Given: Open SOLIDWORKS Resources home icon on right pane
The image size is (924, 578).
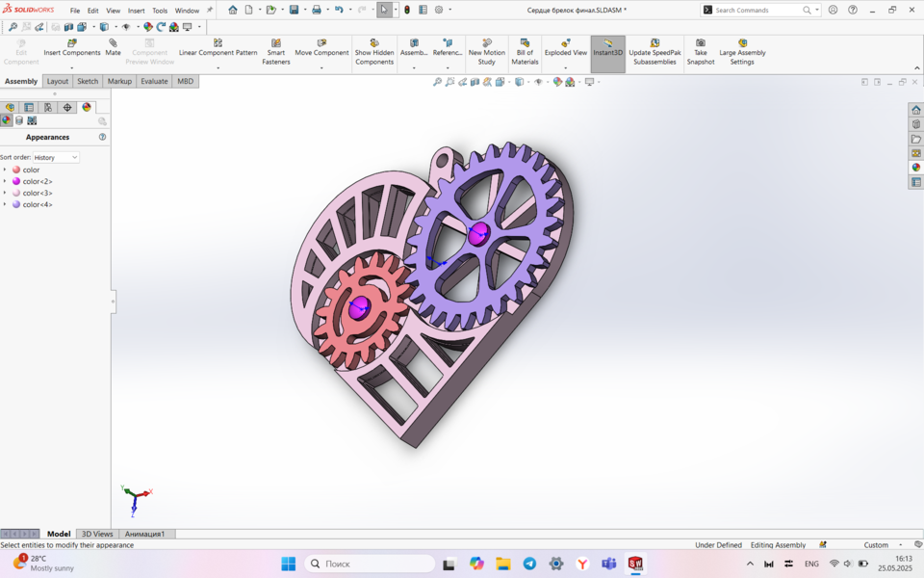Looking at the screenshot, I should click(914, 110).
